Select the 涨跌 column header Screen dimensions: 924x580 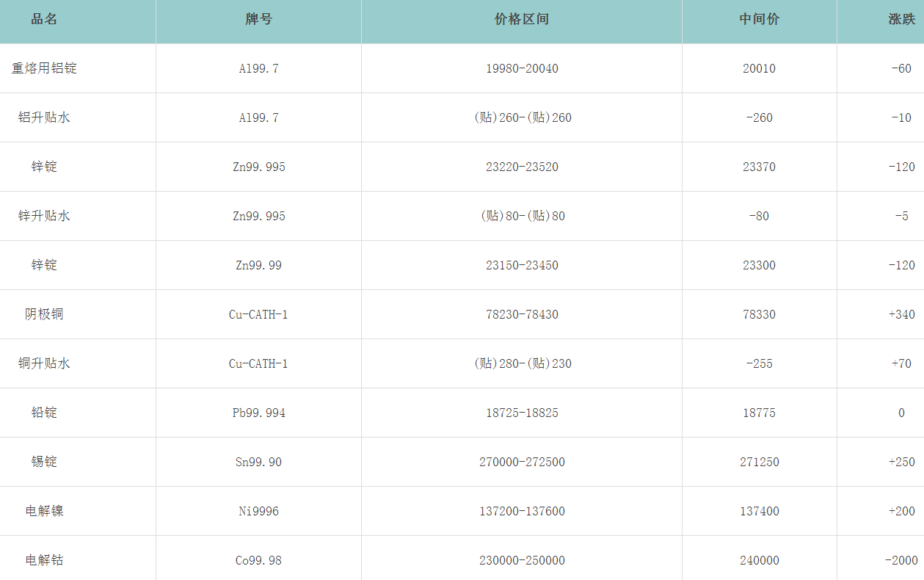coord(901,20)
